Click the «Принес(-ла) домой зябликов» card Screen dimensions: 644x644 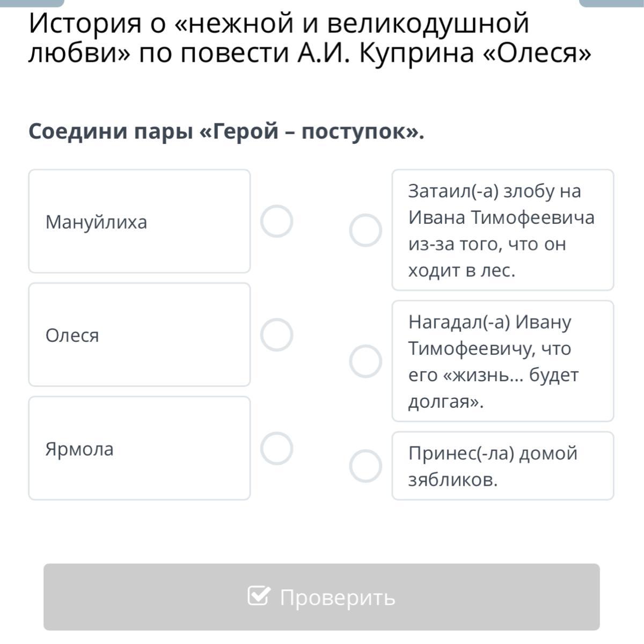point(503,466)
